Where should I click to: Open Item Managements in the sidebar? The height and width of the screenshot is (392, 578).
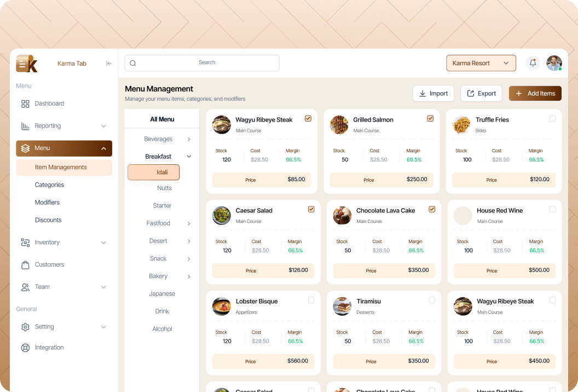pos(64,168)
